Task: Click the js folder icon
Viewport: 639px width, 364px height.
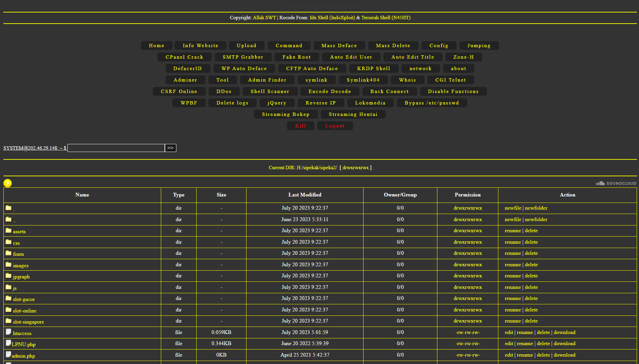Action: 8,287
